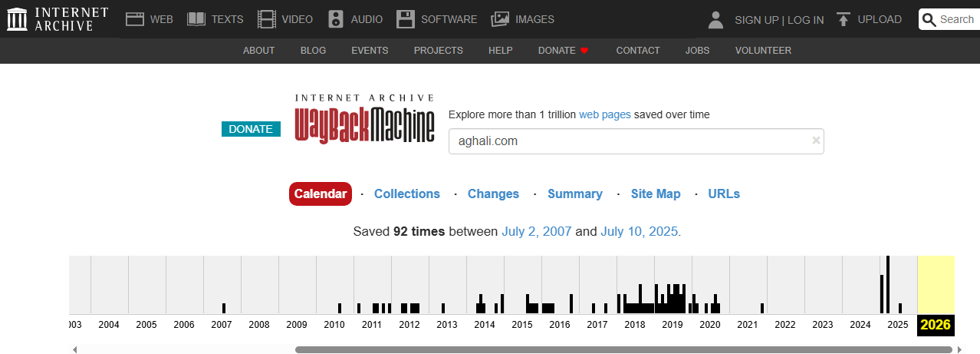Viewport: 980px width, 354px height.
Task: Select year 2010 on the timeline
Action: click(334, 324)
